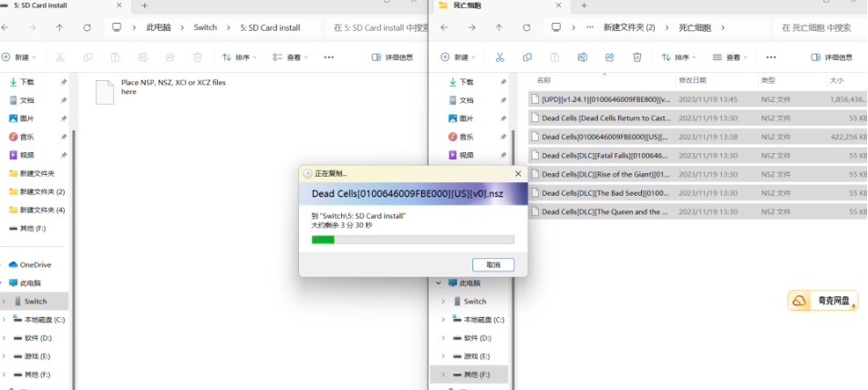Click the Switch breadcrumb in the address bar
This screenshot has height=390, width=868.
(x=205, y=27)
